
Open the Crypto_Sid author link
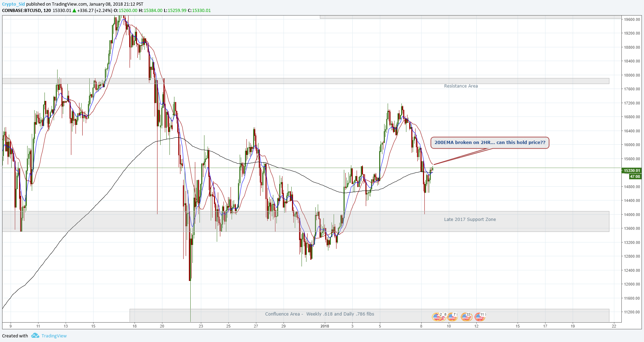click(13, 4)
